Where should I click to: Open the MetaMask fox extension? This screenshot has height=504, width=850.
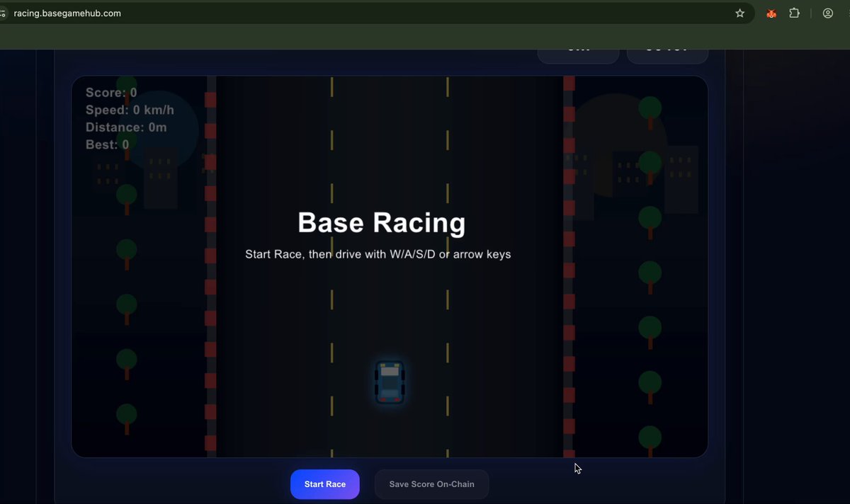tap(771, 13)
